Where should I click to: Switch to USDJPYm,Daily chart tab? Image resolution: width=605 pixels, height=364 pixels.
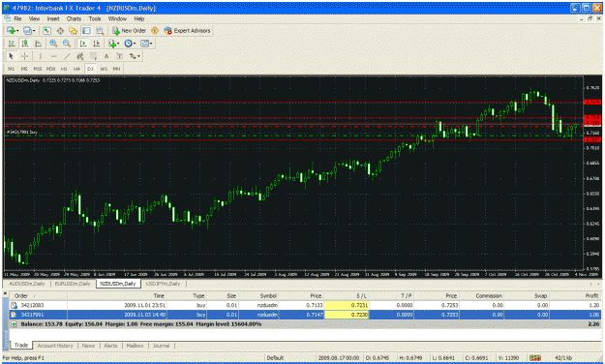pos(164,284)
